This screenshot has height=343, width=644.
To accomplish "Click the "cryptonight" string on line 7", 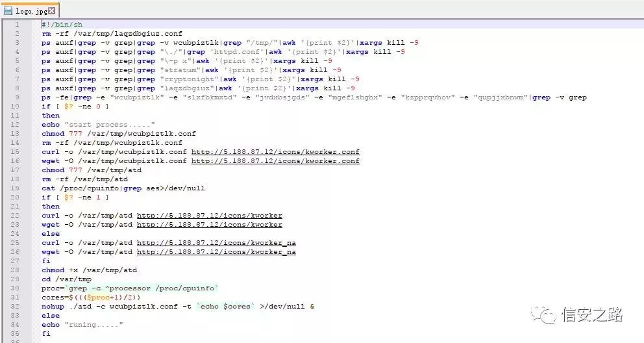I will point(189,79).
